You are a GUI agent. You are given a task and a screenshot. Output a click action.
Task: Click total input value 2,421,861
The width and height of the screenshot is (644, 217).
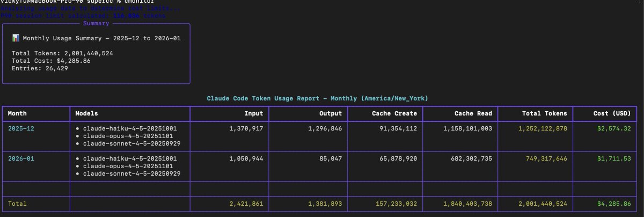click(x=246, y=204)
